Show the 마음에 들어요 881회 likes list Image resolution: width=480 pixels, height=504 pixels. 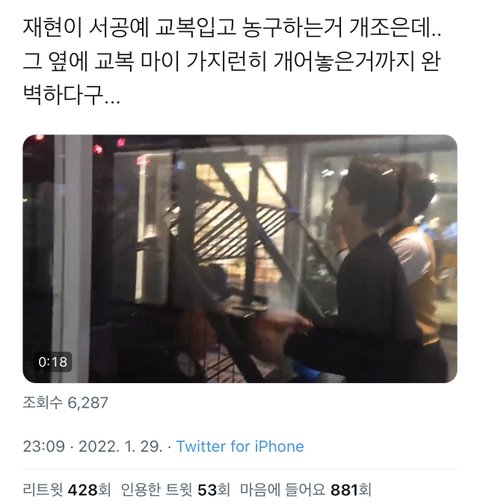click(x=306, y=490)
